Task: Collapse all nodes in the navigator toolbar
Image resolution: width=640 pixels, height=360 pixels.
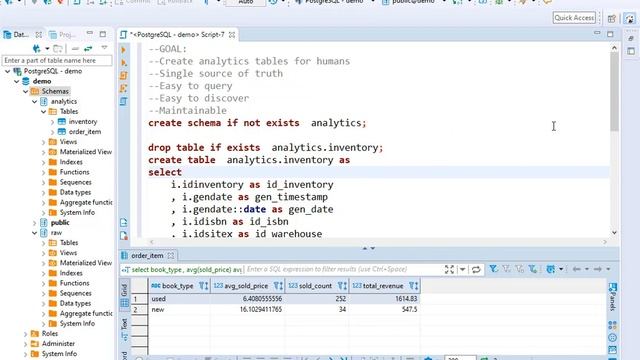Action: point(75,49)
